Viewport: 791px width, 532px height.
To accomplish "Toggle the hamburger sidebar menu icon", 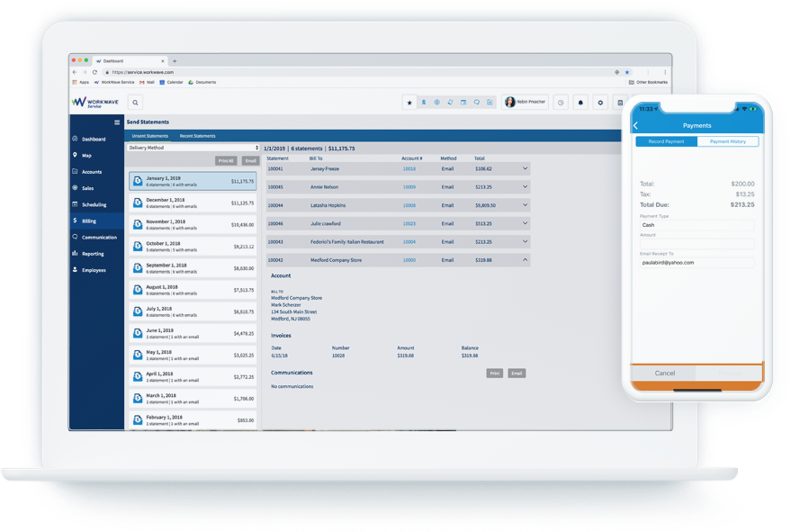I will point(117,122).
